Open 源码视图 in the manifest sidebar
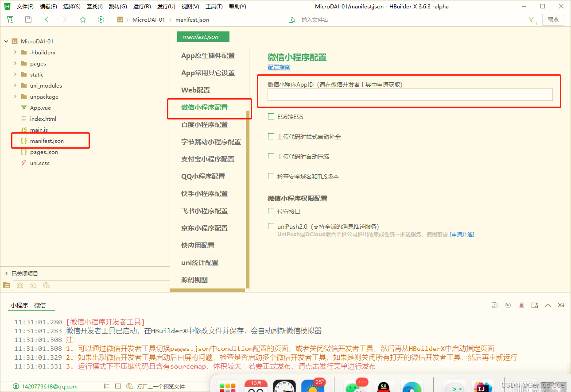The width and height of the screenshot is (571, 392). (x=194, y=280)
